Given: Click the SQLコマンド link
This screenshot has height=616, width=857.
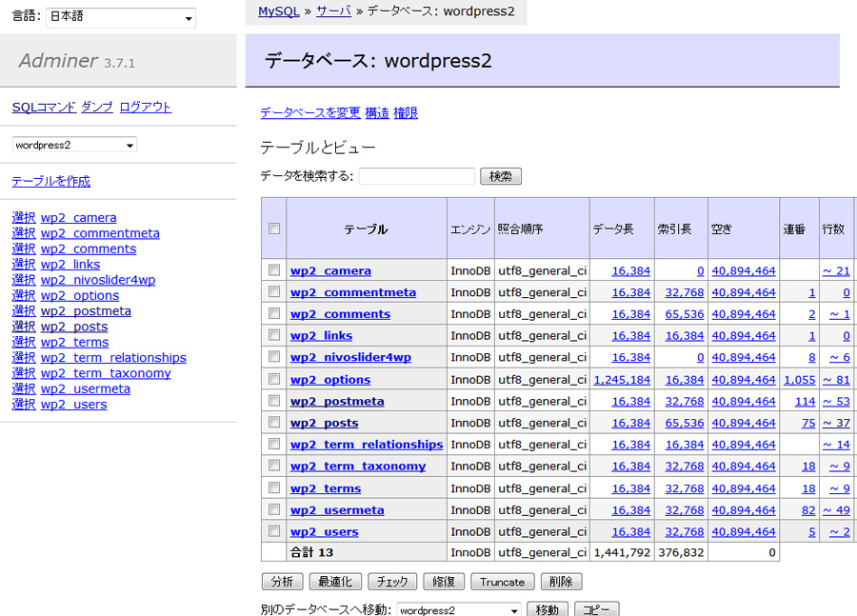Looking at the screenshot, I should (44, 107).
